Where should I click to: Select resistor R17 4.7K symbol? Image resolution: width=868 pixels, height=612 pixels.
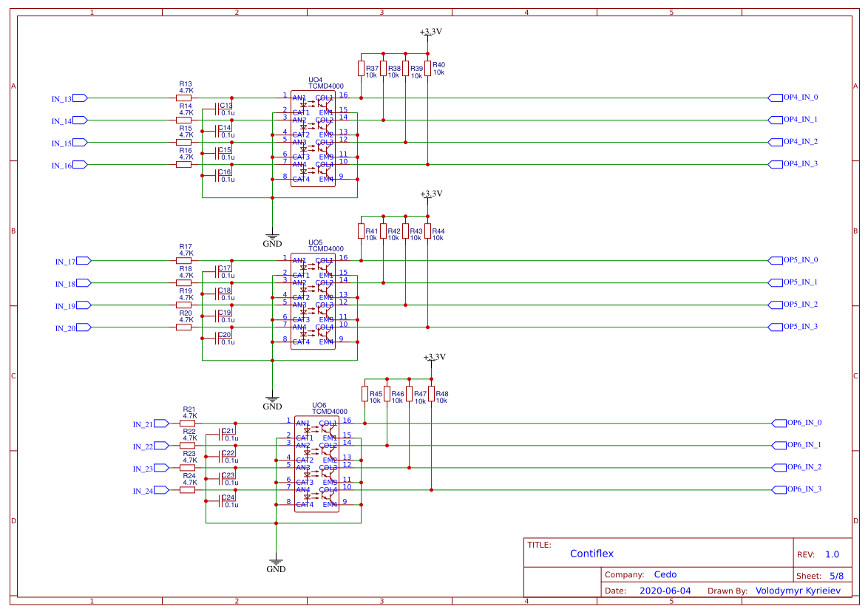point(182,259)
